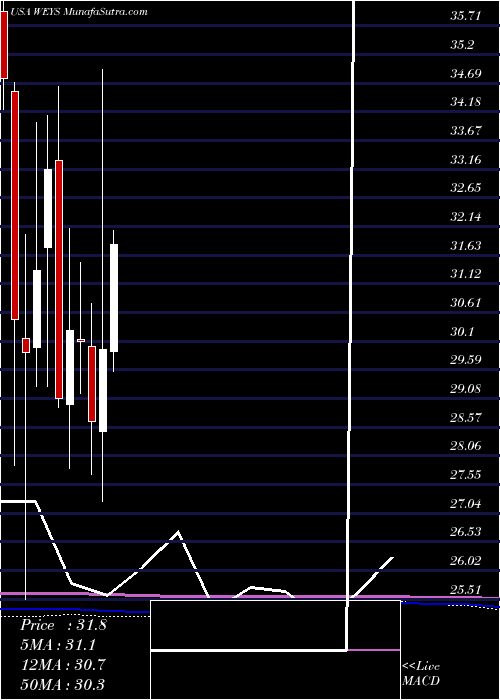Screen dimensions: 500x700
Task: Click the 30.61 price axis label
Action: click(x=466, y=303)
